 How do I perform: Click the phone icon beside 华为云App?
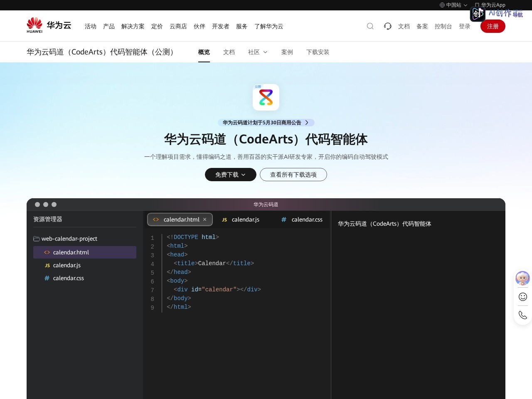(x=477, y=5)
